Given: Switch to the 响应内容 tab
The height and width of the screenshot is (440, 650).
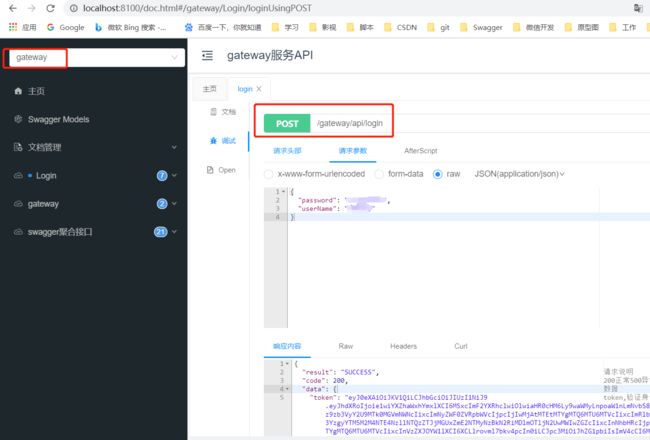Looking at the screenshot, I should 287,346.
